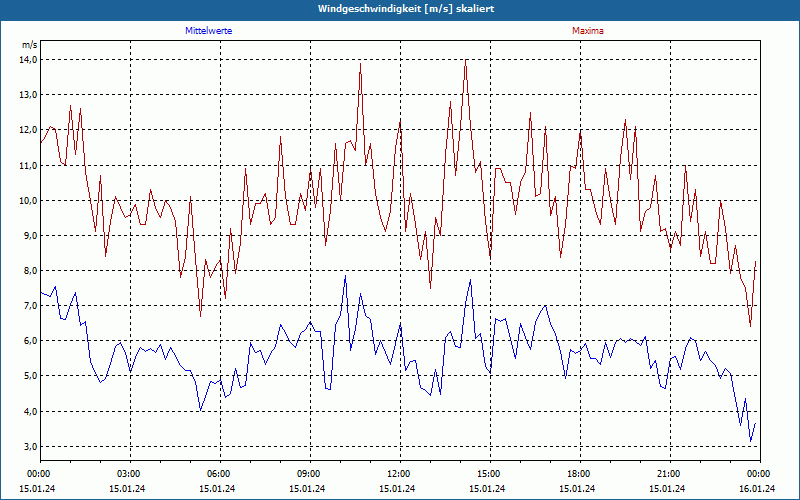Click the 7,0 y-axis value
The image size is (800, 500).
pos(31,306)
